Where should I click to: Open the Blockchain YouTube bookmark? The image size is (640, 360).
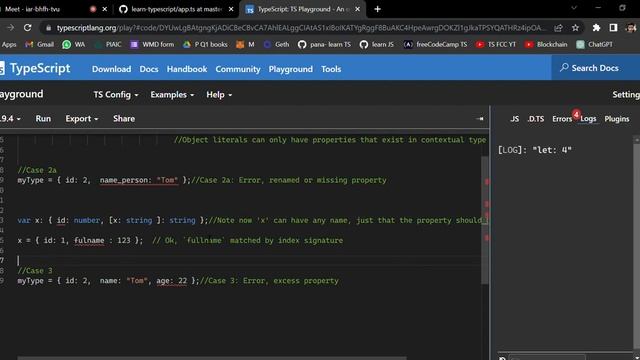[546, 44]
